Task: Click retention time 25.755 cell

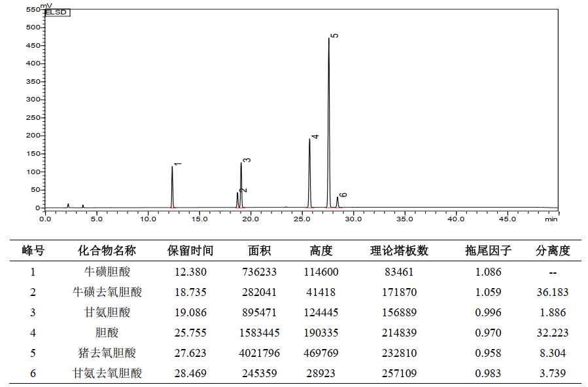Action: point(190,333)
